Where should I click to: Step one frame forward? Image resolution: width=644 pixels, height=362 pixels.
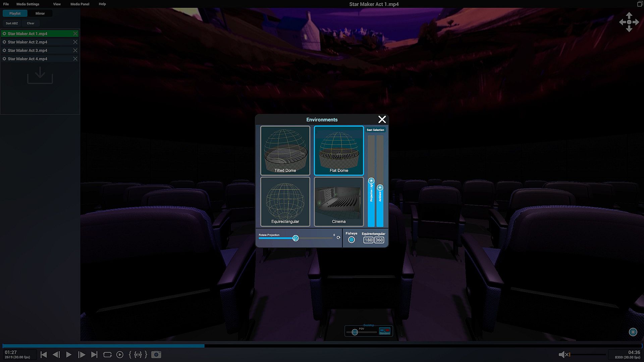click(x=82, y=355)
